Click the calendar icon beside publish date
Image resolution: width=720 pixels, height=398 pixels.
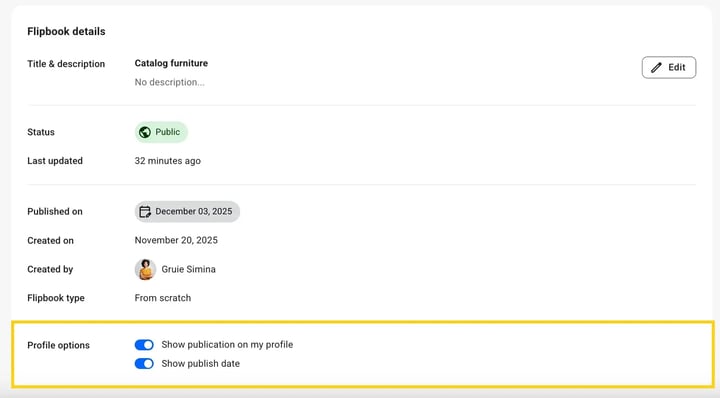coord(145,212)
